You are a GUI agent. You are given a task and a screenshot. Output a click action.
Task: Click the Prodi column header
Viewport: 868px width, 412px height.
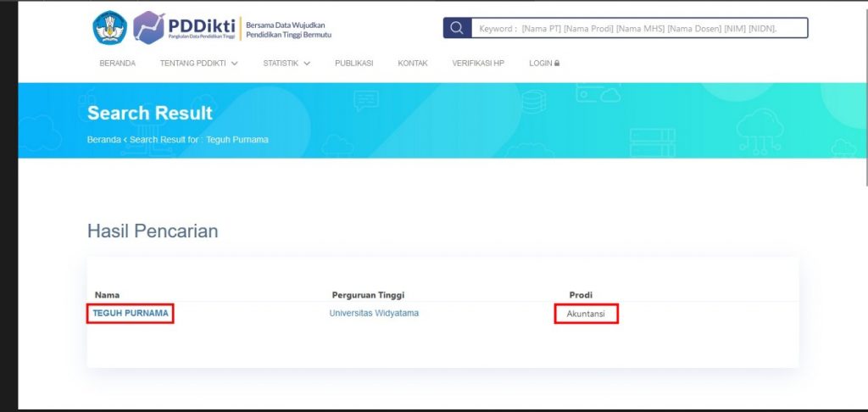(581, 295)
